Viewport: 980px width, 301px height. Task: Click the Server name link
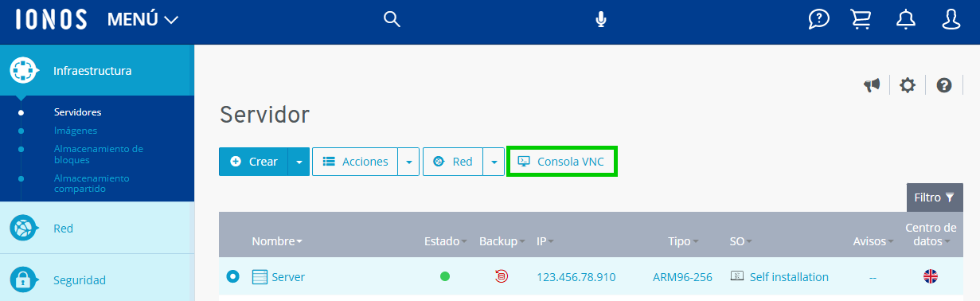(288, 277)
